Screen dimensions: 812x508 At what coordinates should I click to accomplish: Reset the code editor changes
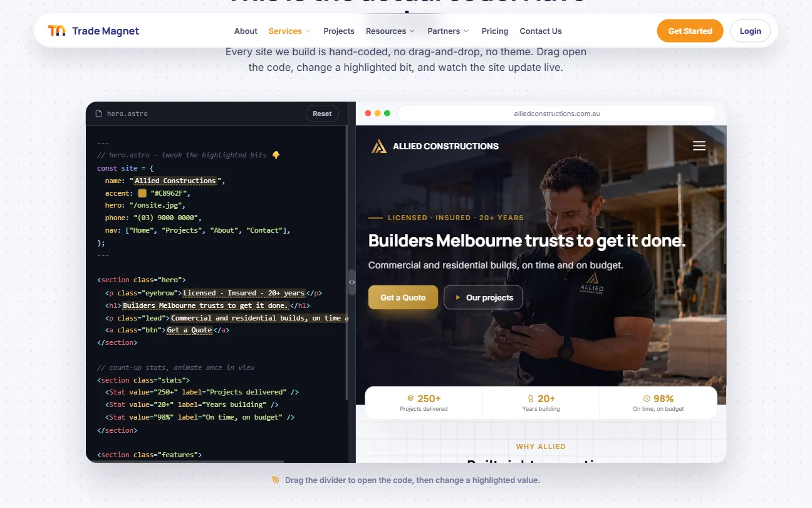tap(322, 114)
